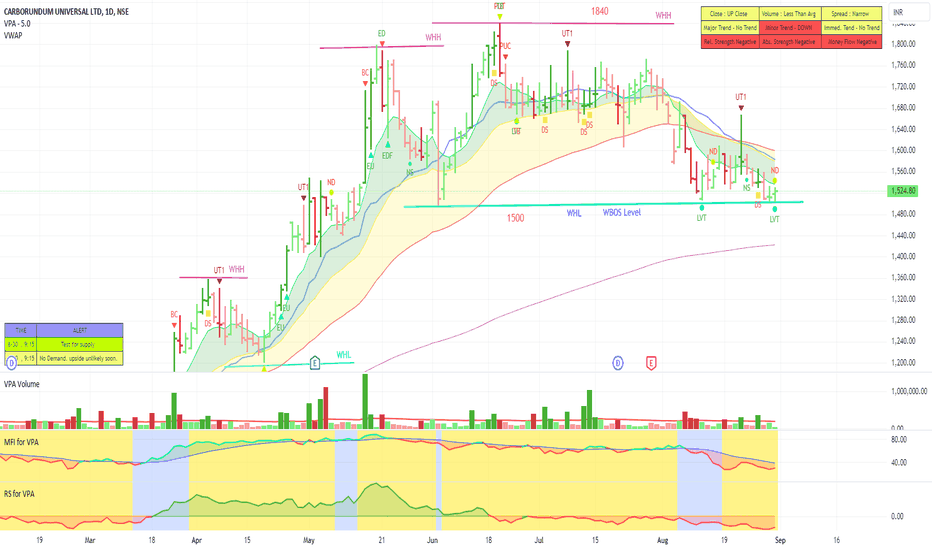Click the VWAP indicator label

[x=13, y=36]
